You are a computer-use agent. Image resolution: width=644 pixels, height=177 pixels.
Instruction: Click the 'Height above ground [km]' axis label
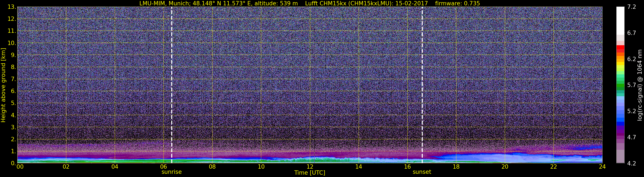[x=3, y=85]
